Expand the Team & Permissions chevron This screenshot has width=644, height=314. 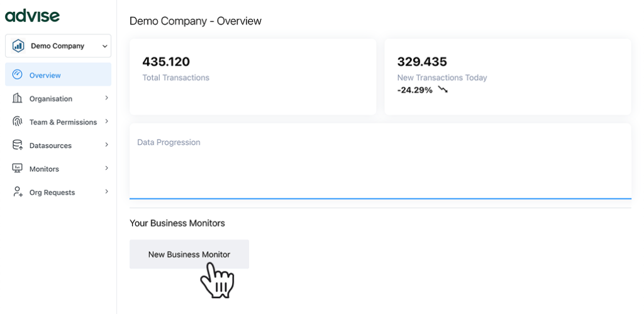(106, 121)
